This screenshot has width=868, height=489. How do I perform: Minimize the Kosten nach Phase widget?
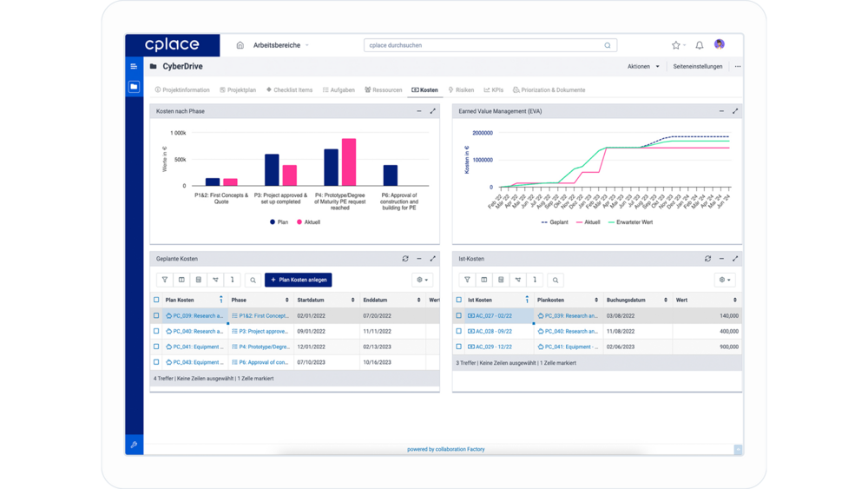click(x=418, y=111)
